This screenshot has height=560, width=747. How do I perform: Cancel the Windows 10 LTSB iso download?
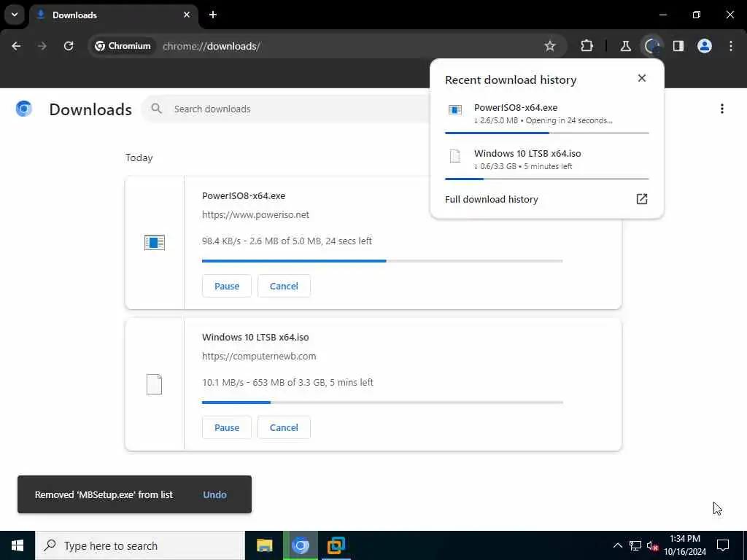pyautogui.click(x=284, y=427)
